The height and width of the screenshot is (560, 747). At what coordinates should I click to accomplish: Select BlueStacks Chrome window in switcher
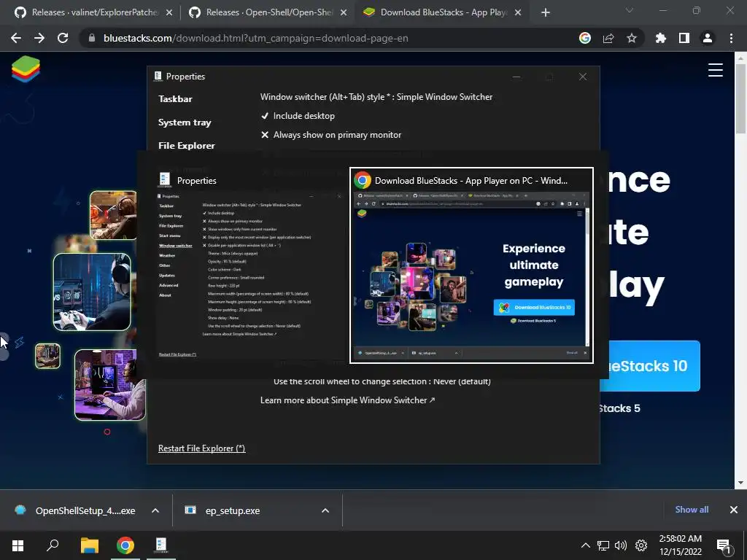(x=472, y=265)
